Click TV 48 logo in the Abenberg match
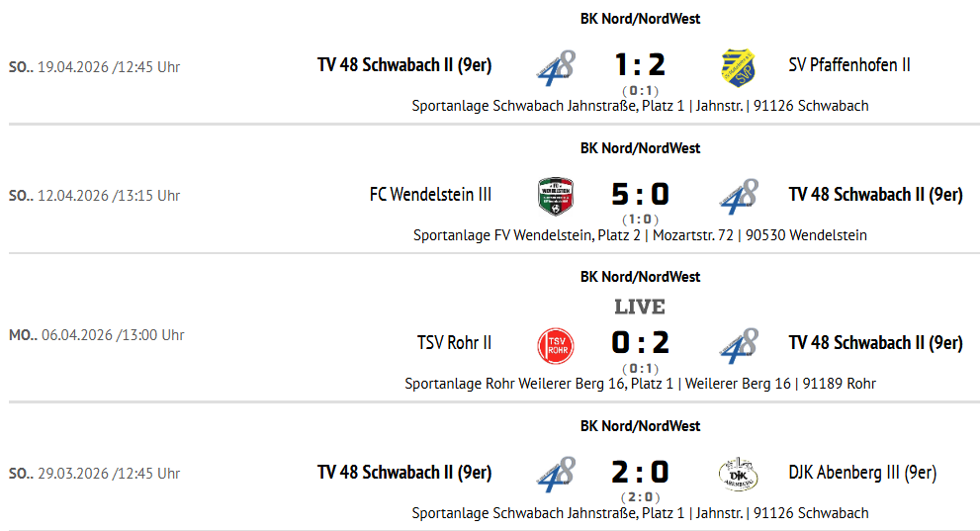 [x=556, y=474]
